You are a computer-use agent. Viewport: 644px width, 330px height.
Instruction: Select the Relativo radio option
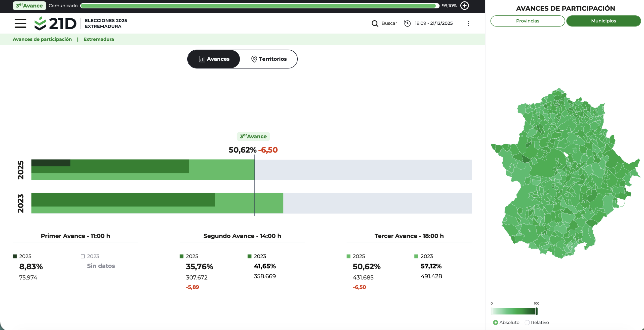(x=527, y=322)
